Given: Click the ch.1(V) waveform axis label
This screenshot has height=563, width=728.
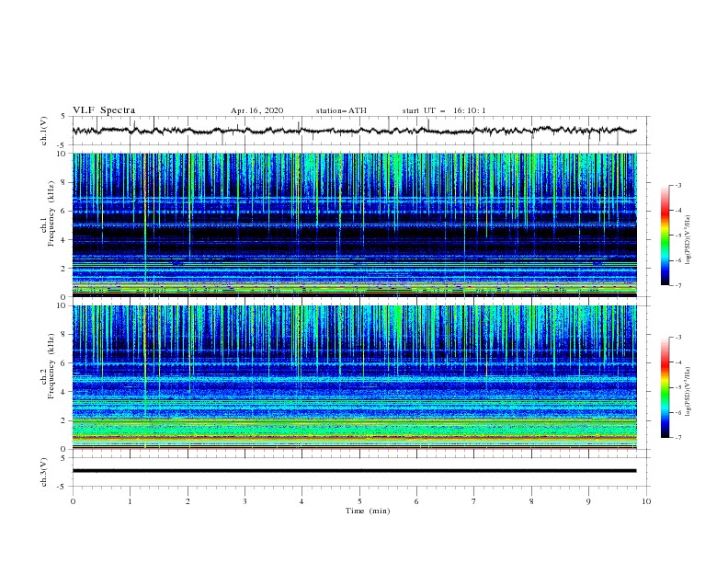Looking at the screenshot, I should tap(44, 131).
